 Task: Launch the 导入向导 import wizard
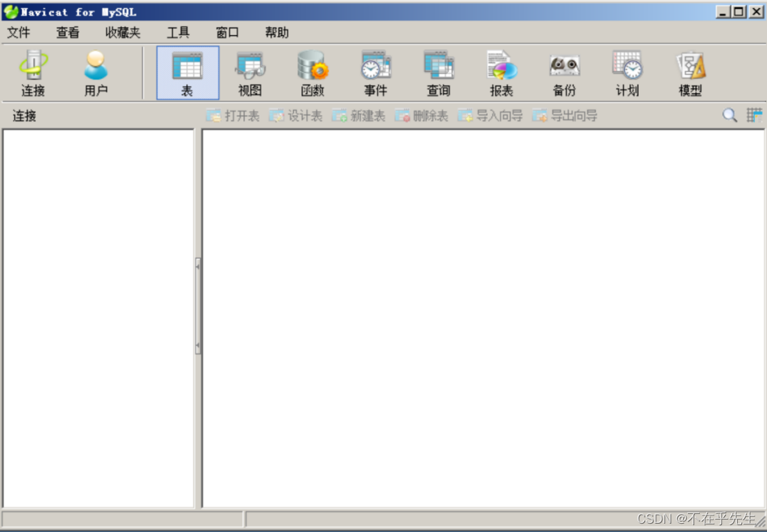coord(490,116)
